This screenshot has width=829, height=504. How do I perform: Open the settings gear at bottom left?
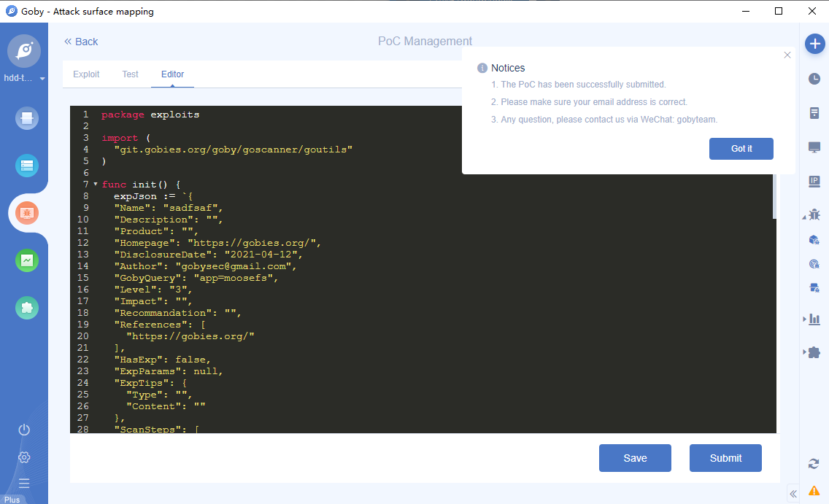pos(24,457)
